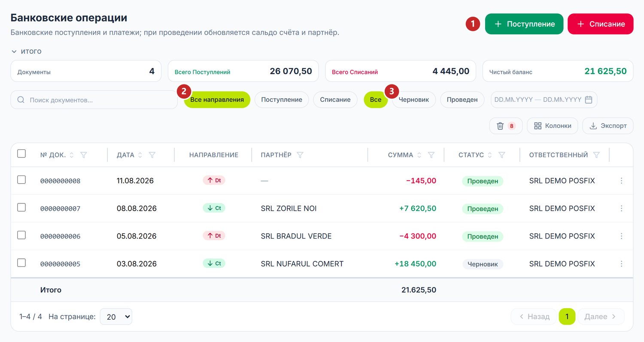Click the trash icon with badge 8
The width and height of the screenshot is (644, 342).
point(506,126)
